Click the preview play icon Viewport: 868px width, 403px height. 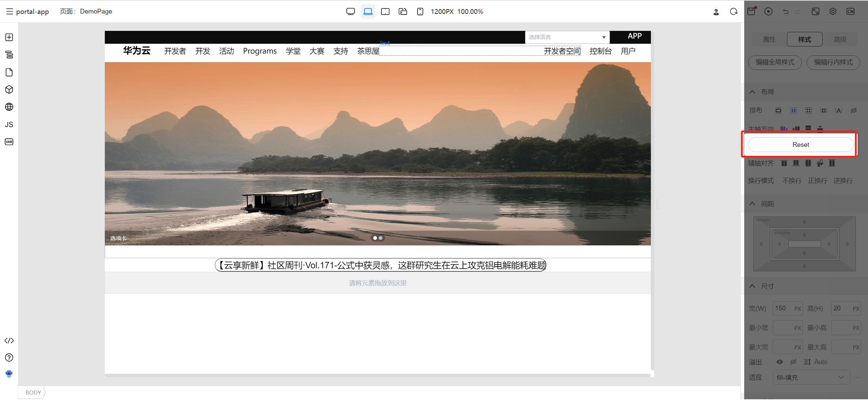(x=768, y=12)
